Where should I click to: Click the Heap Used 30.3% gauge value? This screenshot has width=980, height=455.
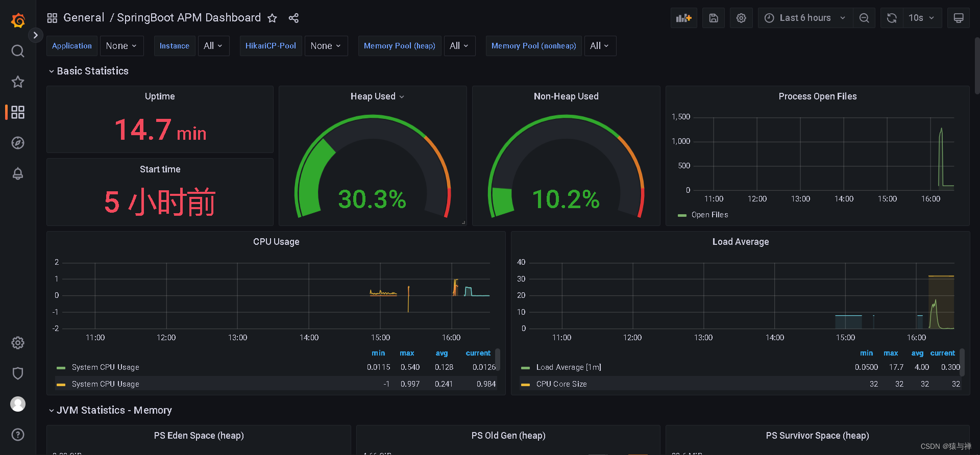point(372,199)
